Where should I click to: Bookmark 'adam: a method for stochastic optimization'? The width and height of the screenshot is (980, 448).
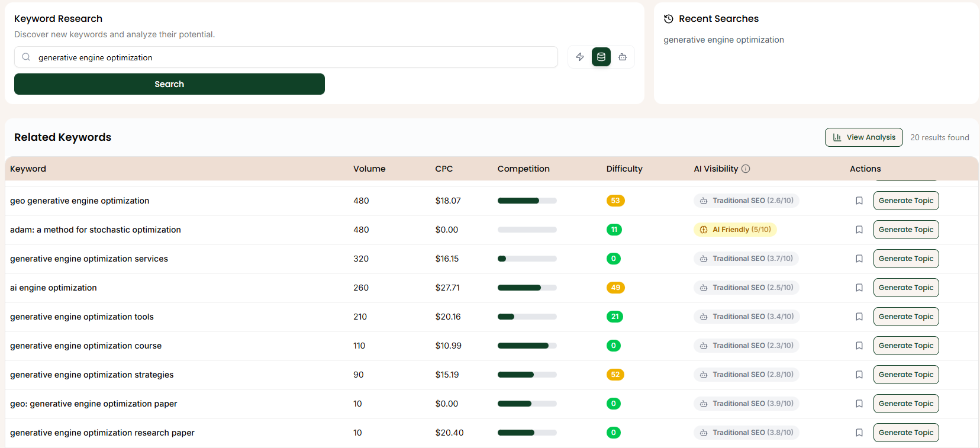(859, 230)
